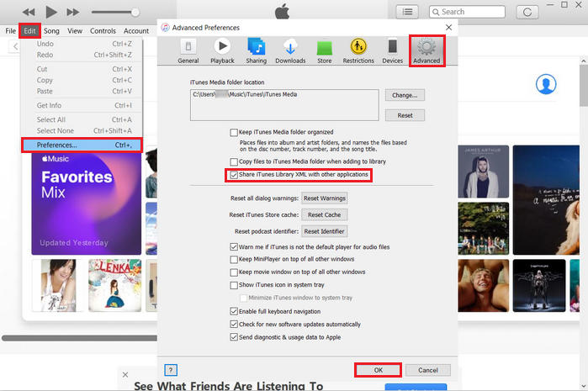Click the Reset media folder button
588x391 pixels.
click(x=405, y=115)
